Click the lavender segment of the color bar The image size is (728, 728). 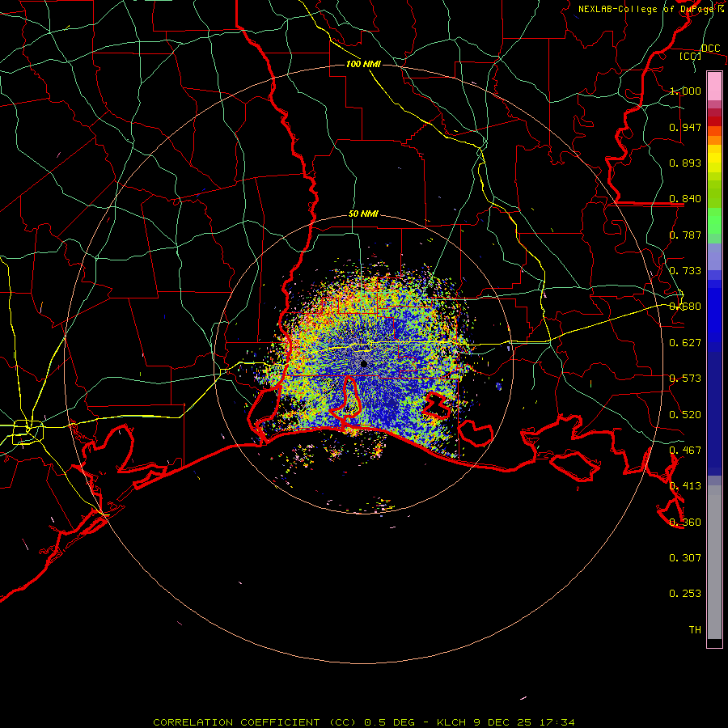(x=714, y=256)
